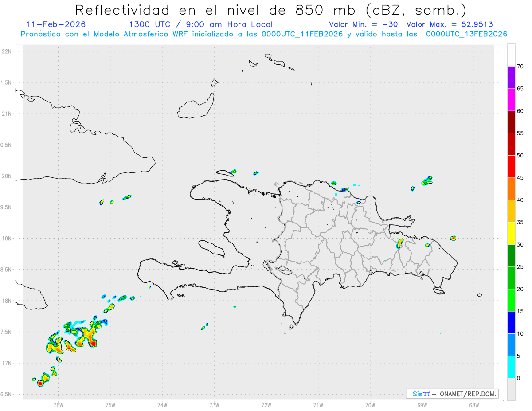Screen dimensions: 532x411
Task: Click the colorbar tick label "15"
Action: point(520,311)
